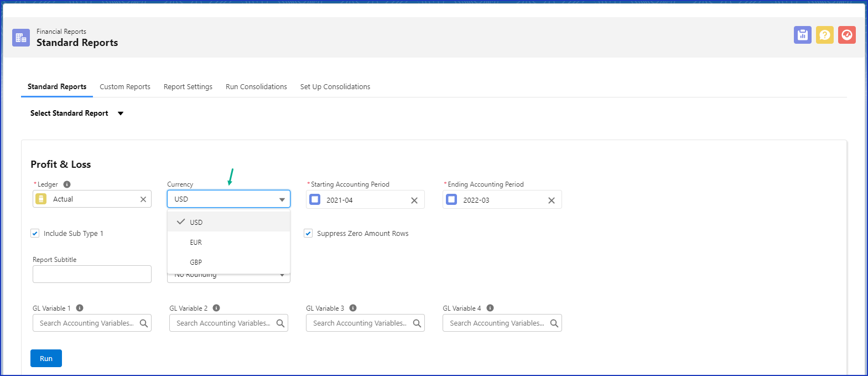Toggle Include Sub Type 1 checkbox
Image resolution: width=868 pixels, height=376 pixels.
(x=35, y=234)
